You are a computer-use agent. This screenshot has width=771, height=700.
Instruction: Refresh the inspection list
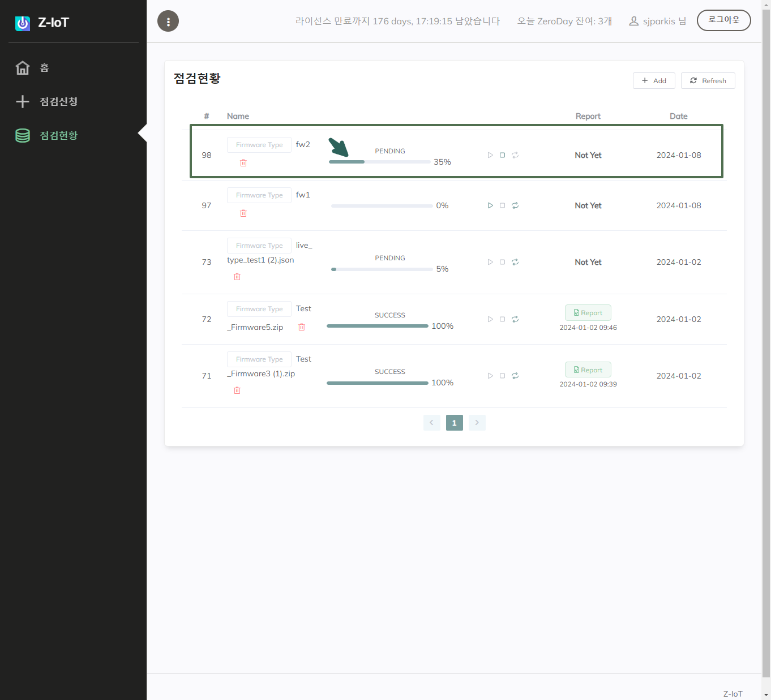point(708,81)
